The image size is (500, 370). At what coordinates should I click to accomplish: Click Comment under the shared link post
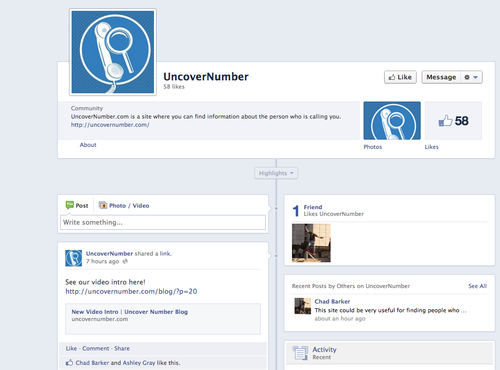pos(96,348)
